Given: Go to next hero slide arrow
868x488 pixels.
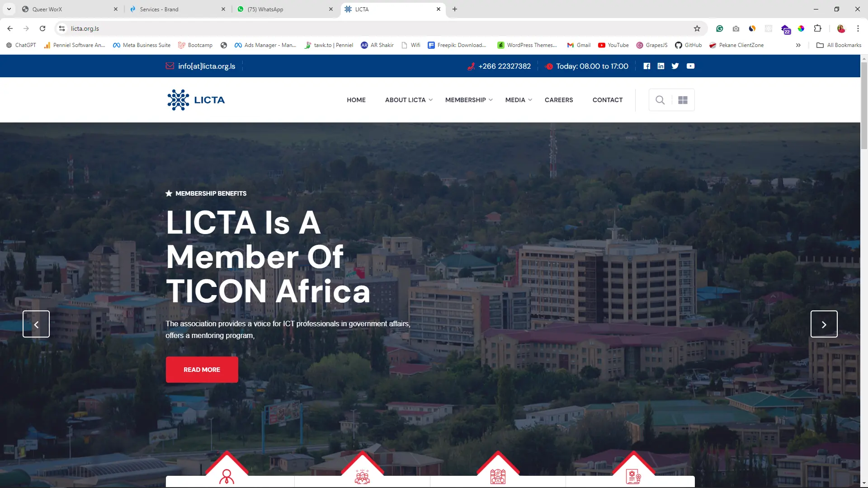Looking at the screenshot, I should click(x=824, y=324).
